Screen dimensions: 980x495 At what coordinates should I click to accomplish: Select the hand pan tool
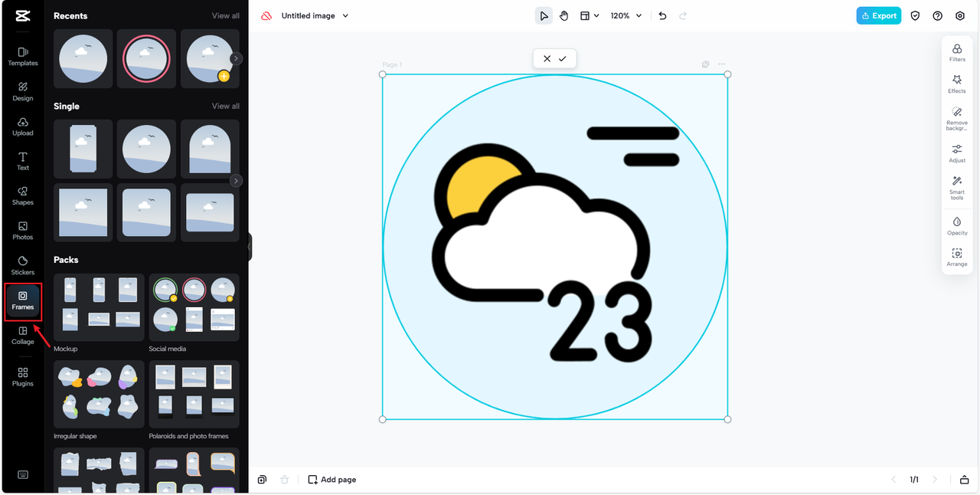(x=563, y=15)
